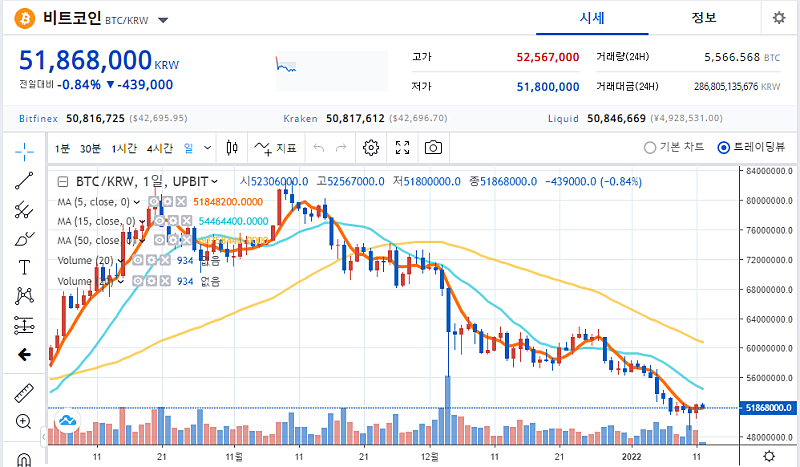The width and height of the screenshot is (800, 467).
Task: Open page settings gear beside 정보 tab
Action: coord(779,18)
